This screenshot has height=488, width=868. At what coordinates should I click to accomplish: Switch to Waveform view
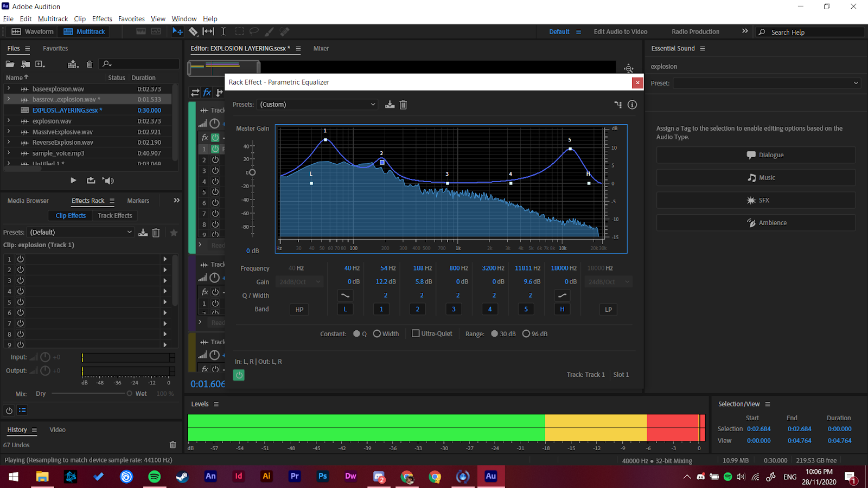pyautogui.click(x=33, y=31)
